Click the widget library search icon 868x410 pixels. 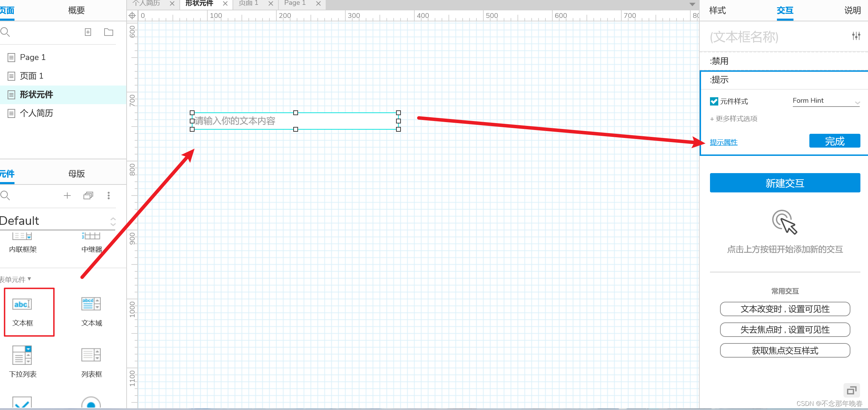[5, 196]
